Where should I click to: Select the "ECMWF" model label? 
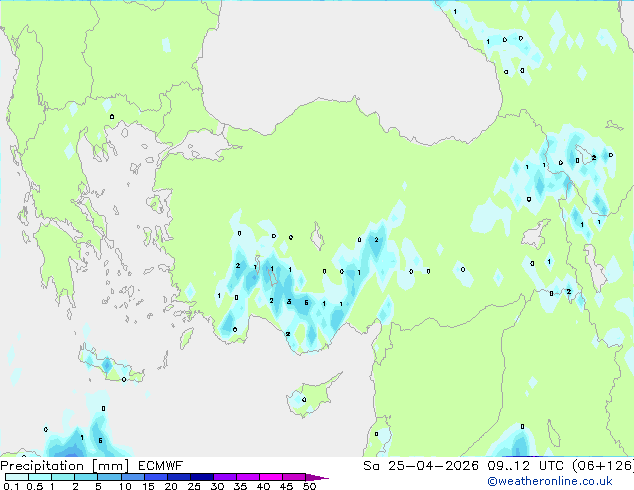pos(161,466)
